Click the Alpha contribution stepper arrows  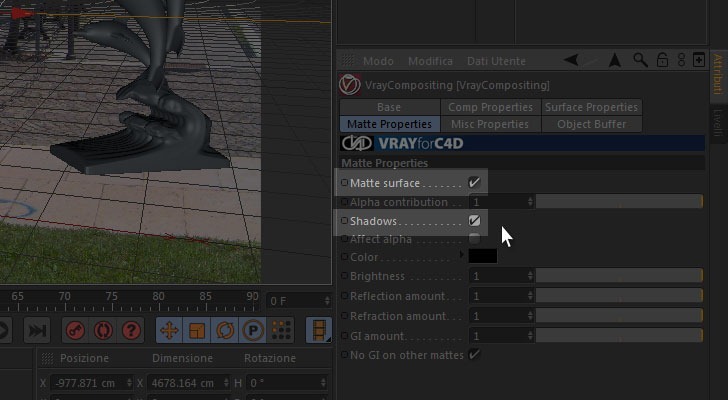530,202
